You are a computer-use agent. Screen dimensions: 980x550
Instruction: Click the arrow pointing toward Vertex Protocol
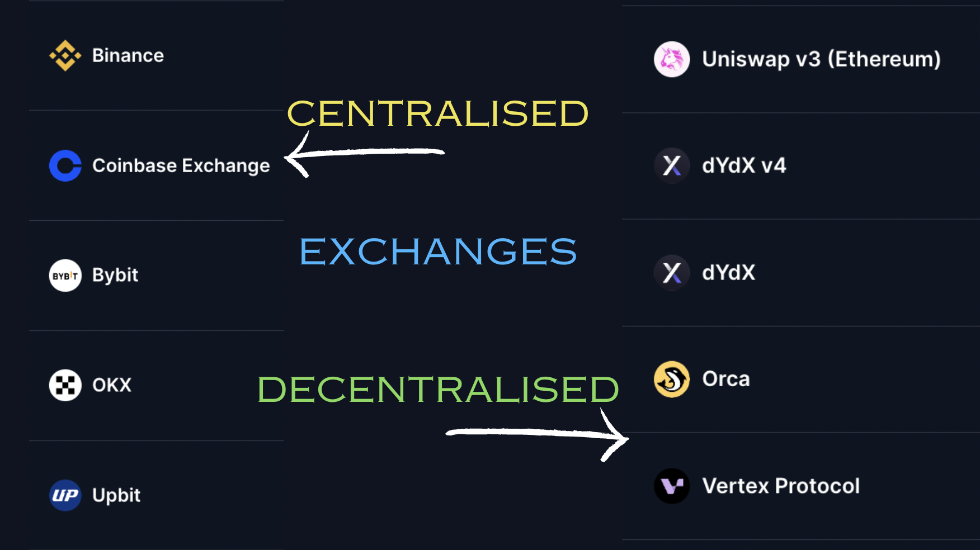(x=537, y=433)
